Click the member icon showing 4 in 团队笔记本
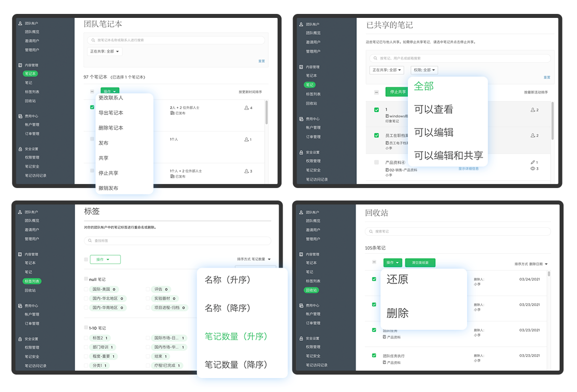The height and width of the screenshot is (392, 577). (x=246, y=108)
